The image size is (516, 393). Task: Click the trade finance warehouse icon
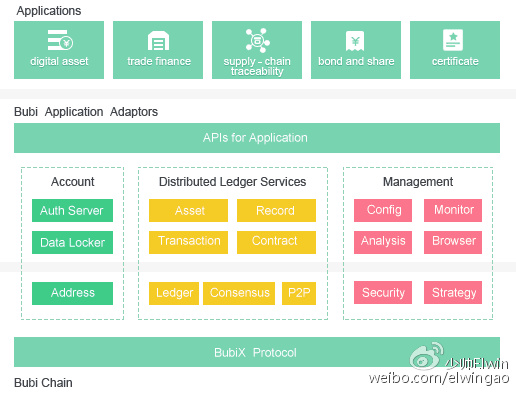click(158, 40)
